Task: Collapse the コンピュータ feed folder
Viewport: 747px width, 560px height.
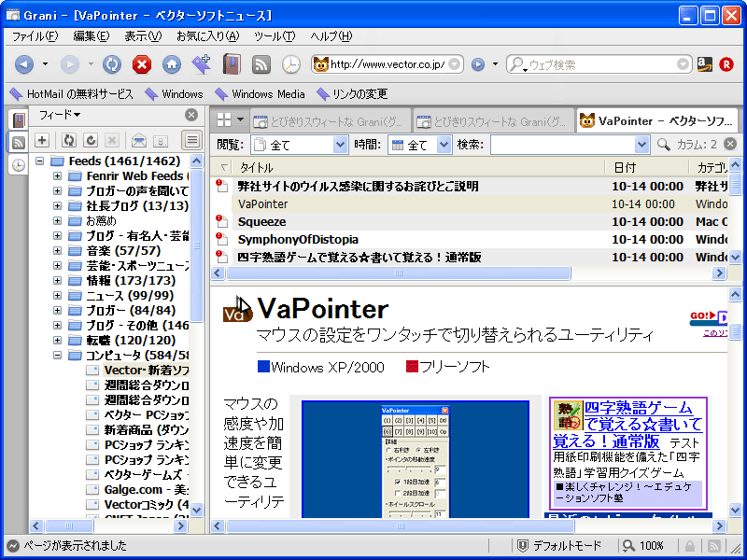Action: tap(57, 356)
